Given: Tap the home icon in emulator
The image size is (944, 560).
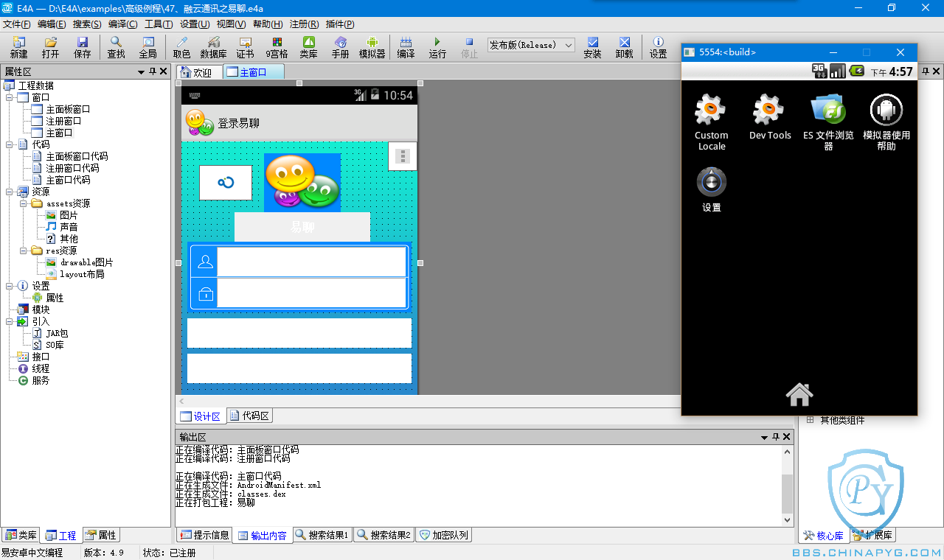Looking at the screenshot, I should (x=799, y=395).
